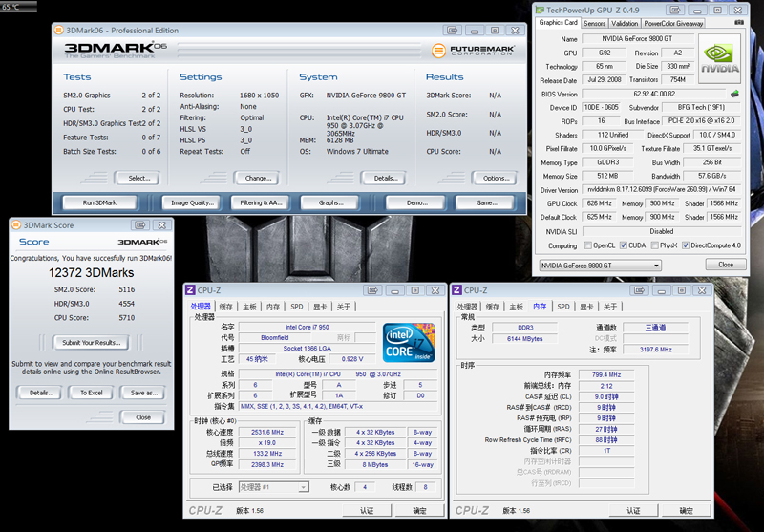Click the BIOS Version field 62.92.4C.00.82
The width and height of the screenshot is (764, 532).
pyautogui.click(x=654, y=94)
